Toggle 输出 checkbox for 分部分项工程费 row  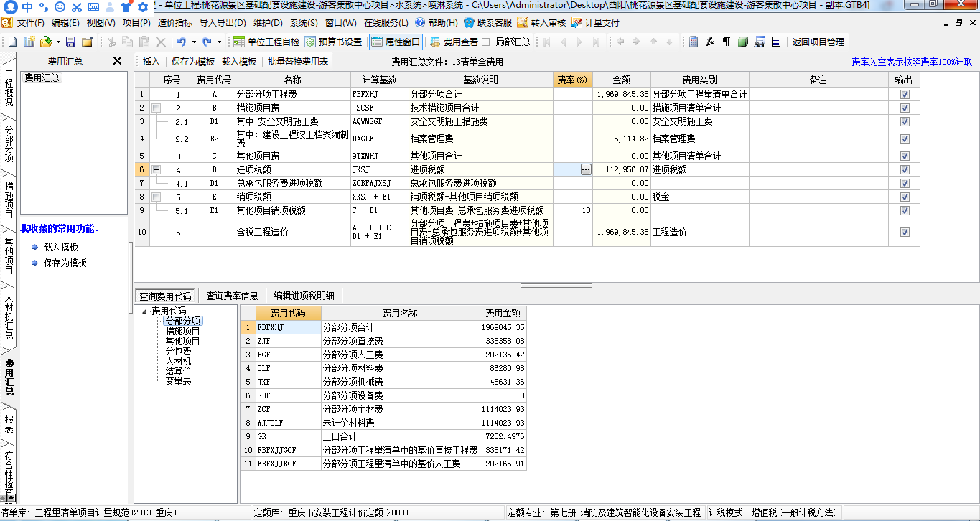pyautogui.click(x=905, y=94)
